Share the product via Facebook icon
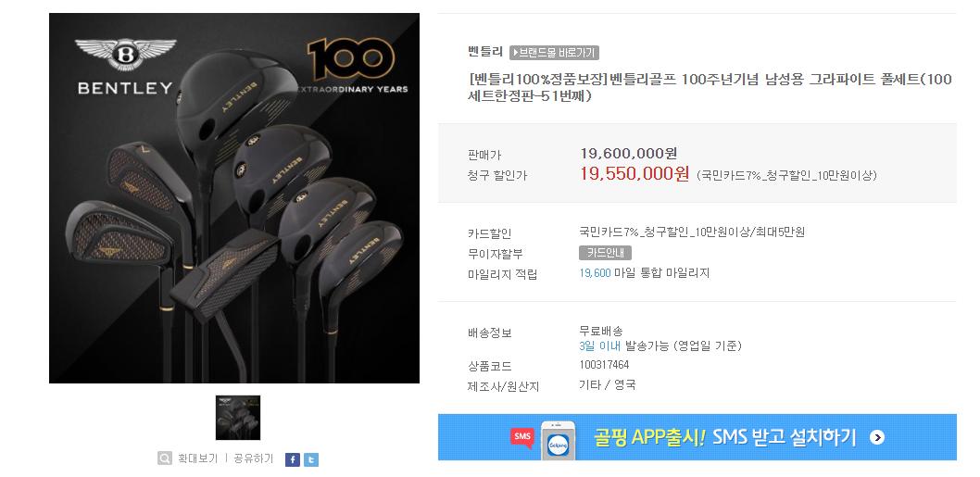980x477 pixels. pyautogui.click(x=293, y=459)
